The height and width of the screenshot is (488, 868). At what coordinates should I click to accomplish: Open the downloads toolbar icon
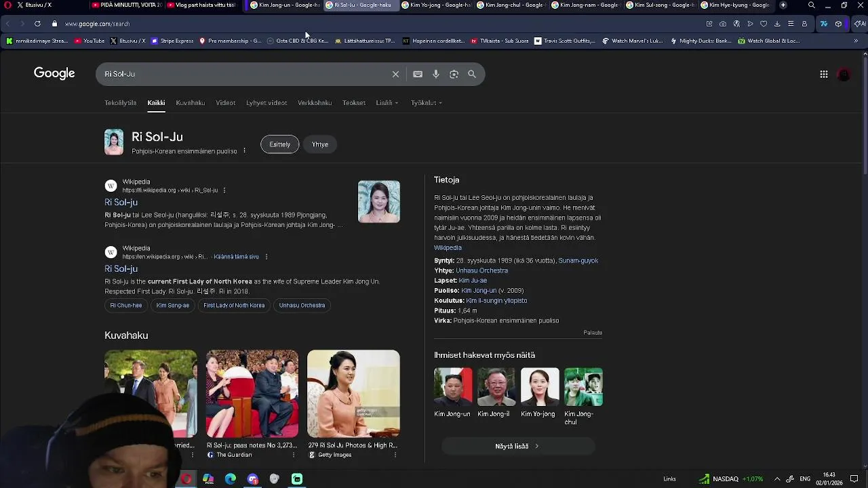point(777,24)
